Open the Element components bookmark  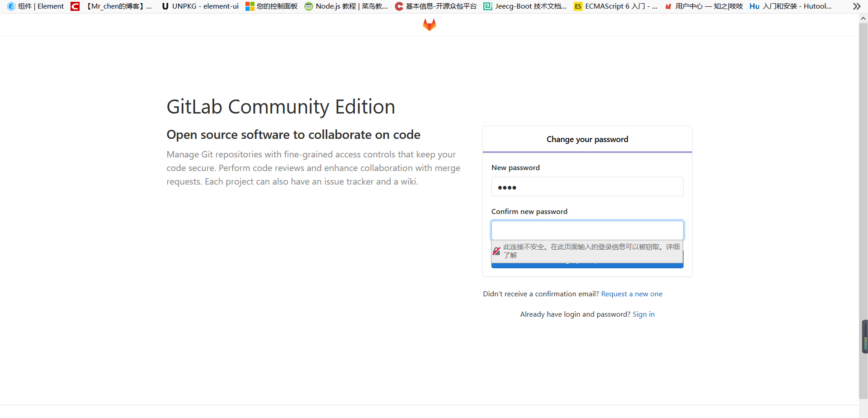35,6
